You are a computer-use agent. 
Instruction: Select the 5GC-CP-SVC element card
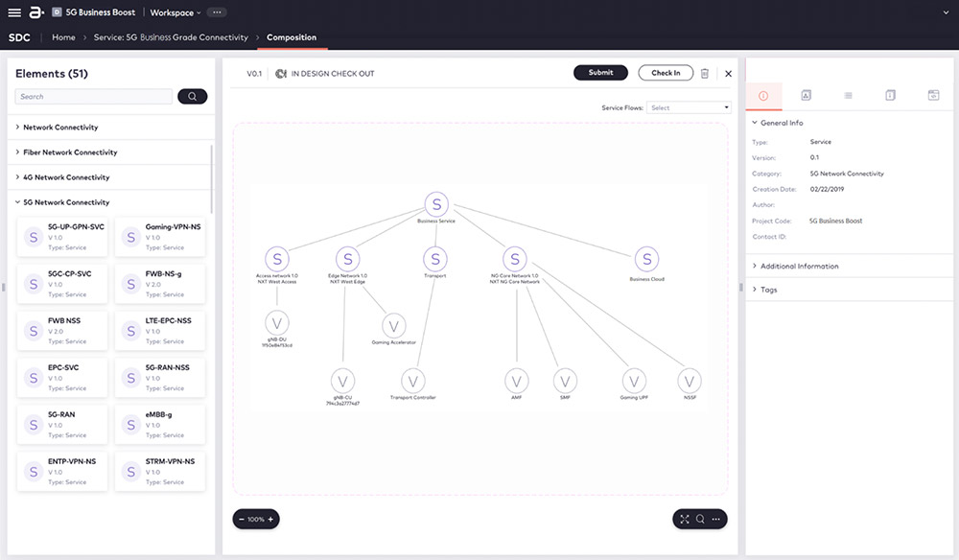[x=62, y=284]
